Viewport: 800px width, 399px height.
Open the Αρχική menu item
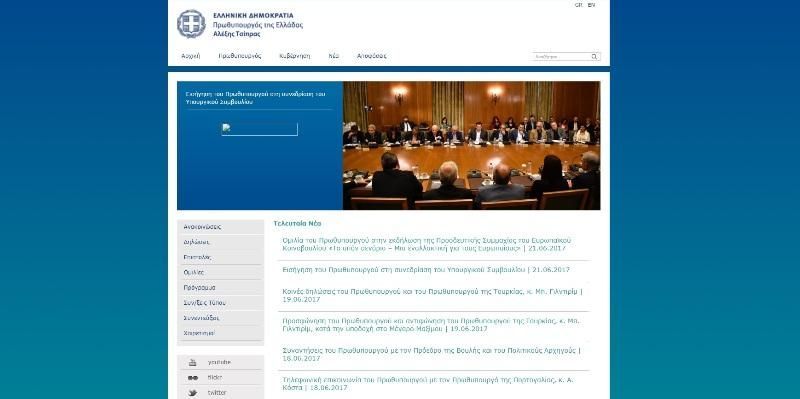191,56
